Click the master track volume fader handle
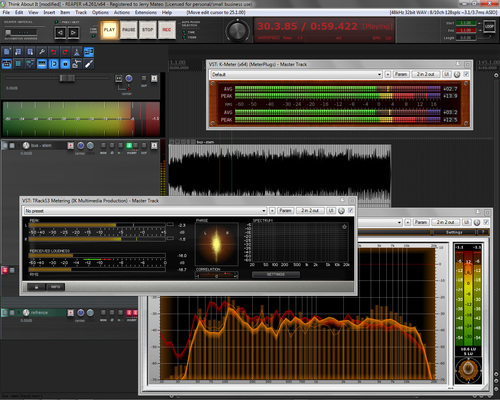 [67, 78]
